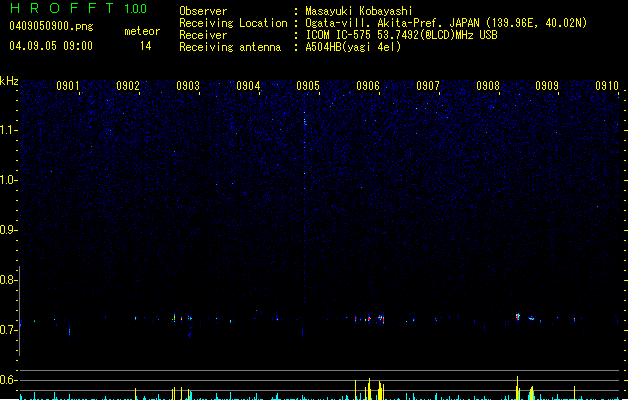Click the meteor count value 14
Screen dimensions: 629x400
click(145, 46)
